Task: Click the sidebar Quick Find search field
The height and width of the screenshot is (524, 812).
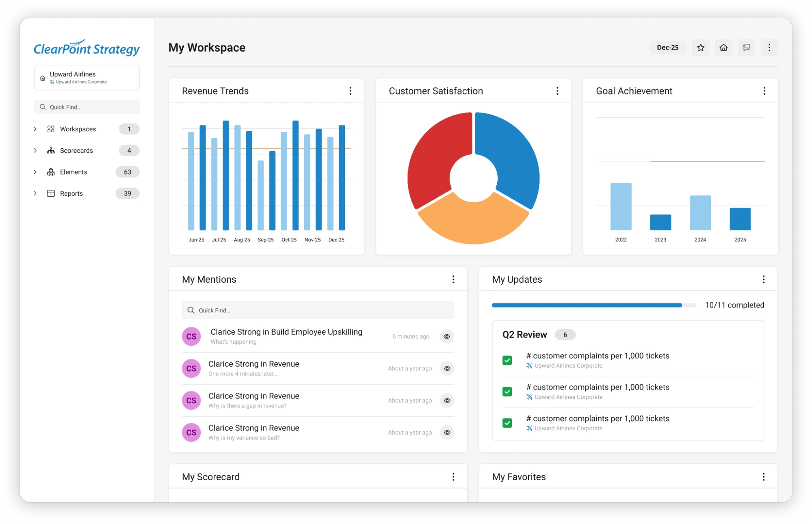Action: (x=87, y=107)
